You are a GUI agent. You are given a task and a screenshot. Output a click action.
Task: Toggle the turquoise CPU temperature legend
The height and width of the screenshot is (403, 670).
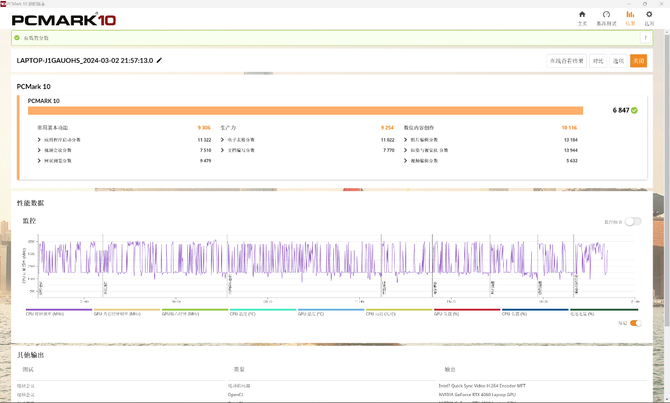pos(263,312)
